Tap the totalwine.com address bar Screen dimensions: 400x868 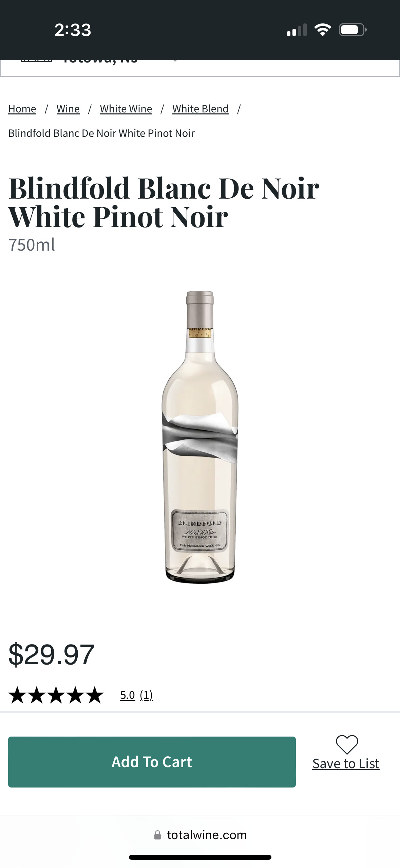coord(200,835)
